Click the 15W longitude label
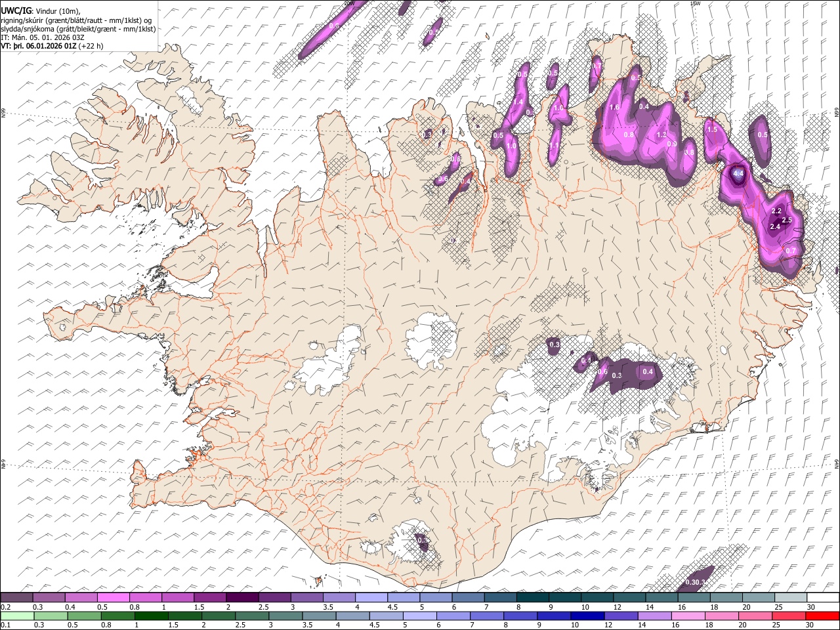 pos(695,3)
